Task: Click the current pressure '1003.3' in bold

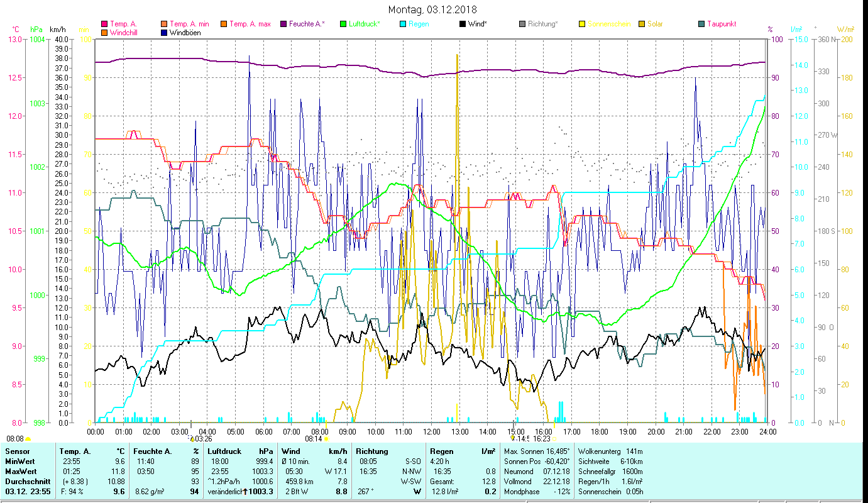Action: [x=262, y=492]
